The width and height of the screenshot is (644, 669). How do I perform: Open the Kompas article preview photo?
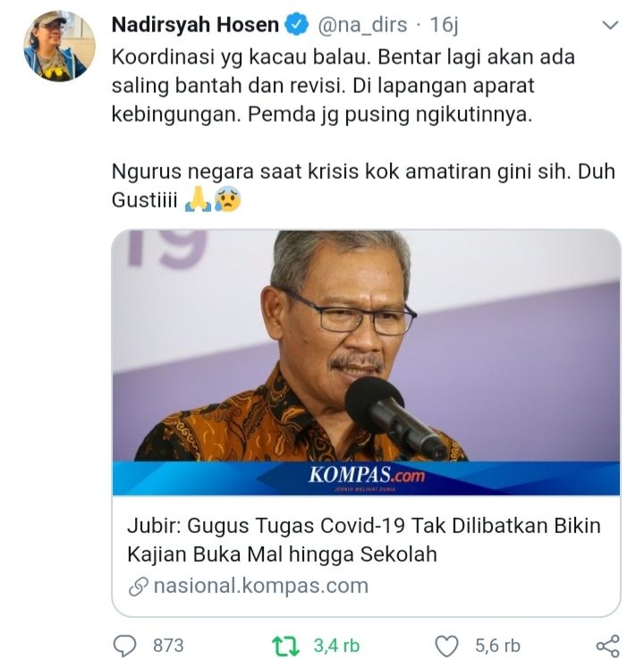tap(366, 346)
